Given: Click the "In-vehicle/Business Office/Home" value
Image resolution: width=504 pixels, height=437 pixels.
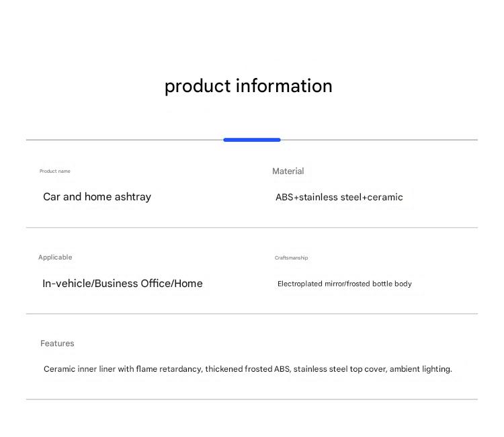Looking at the screenshot, I should (x=122, y=284).
